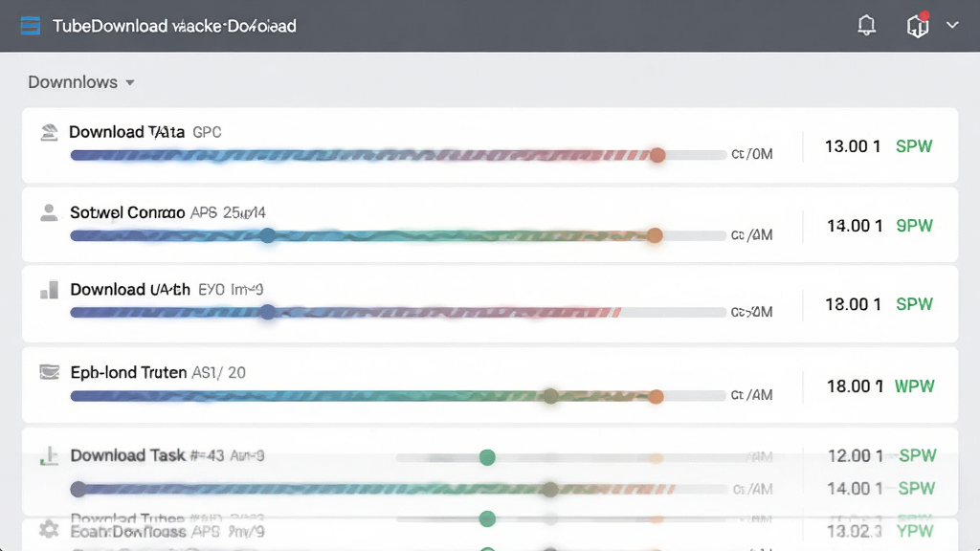The width and height of the screenshot is (980, 551).
Task: Click the orange handle on Epb-lond Truten slider
Action: click(x=656, y=396)
